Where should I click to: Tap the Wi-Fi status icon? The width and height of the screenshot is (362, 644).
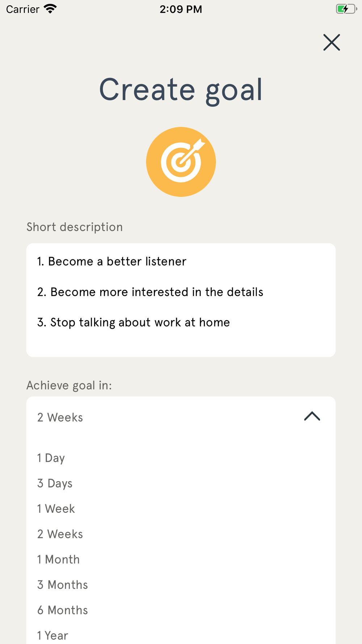click(x=50, y=9)
